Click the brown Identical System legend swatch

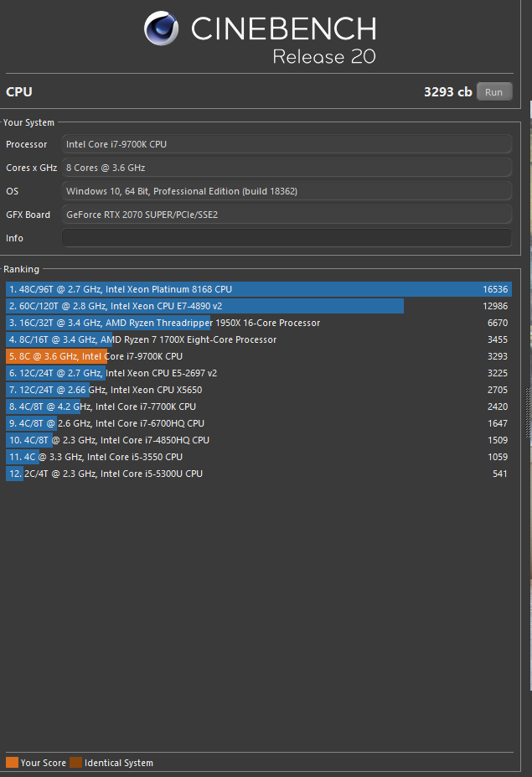[75, 763]
